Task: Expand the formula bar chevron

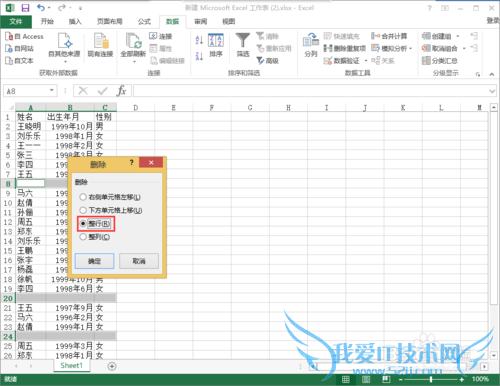Action: (x=492, y=91)
